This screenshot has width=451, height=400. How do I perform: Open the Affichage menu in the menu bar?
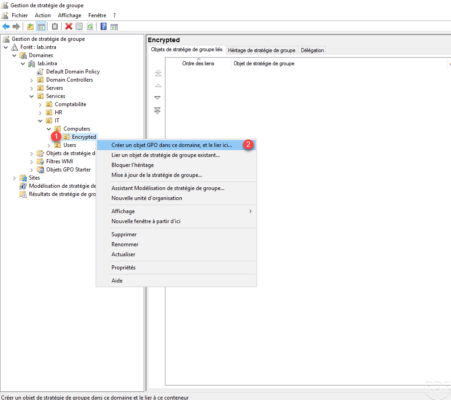click(70, 15)
